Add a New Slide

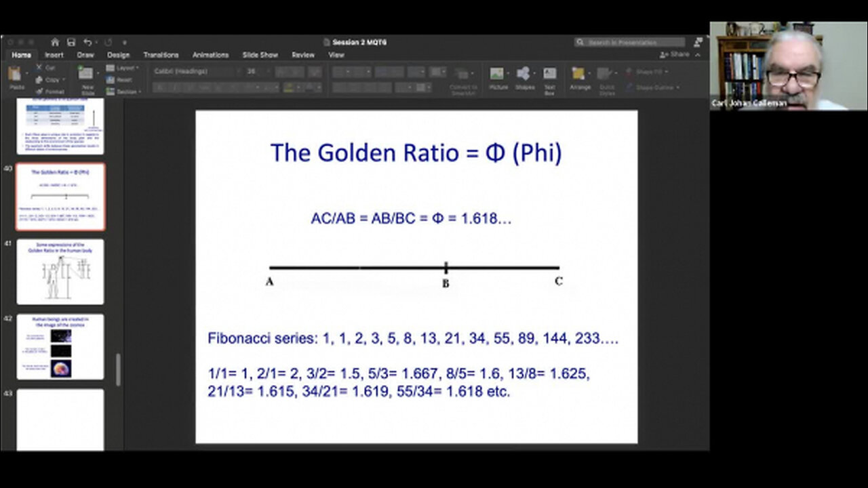point(86,79)
